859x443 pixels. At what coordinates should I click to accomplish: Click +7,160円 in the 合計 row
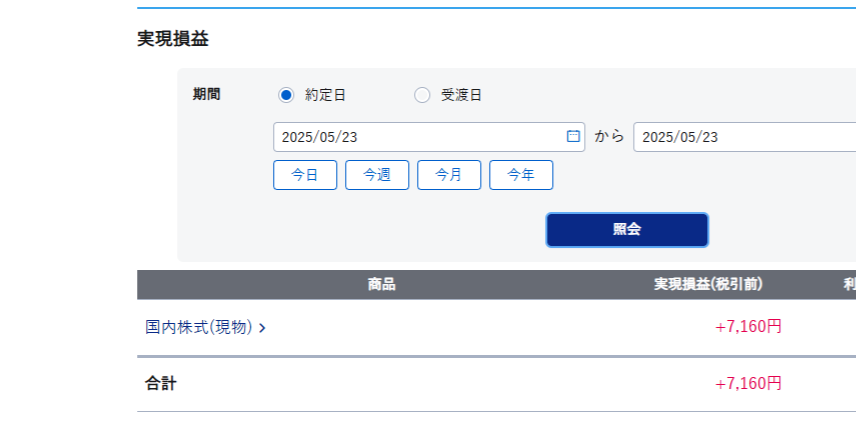(x=748, y=383)
